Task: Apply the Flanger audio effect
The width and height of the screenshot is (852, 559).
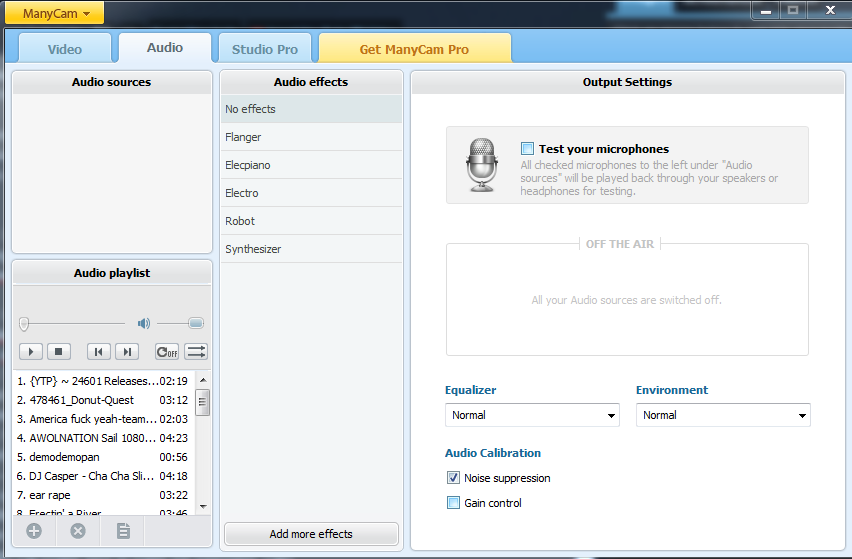Action: coord(311,137)
